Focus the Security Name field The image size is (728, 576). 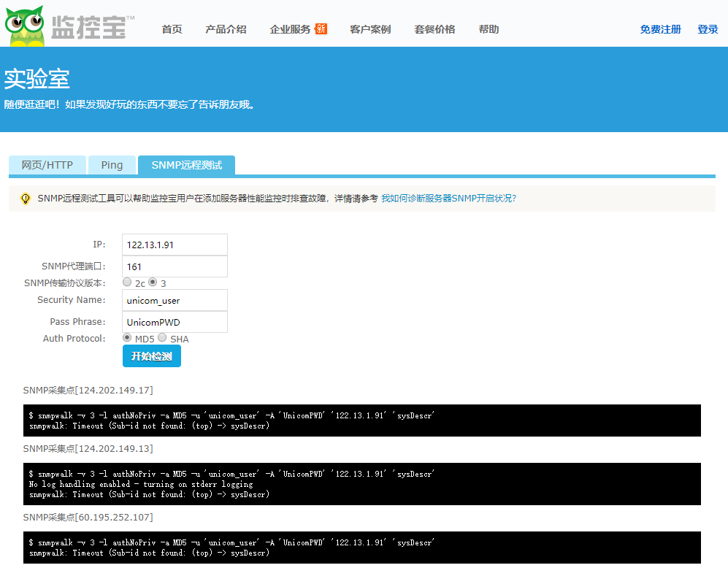pyautogui.click(x=175, y=300)
